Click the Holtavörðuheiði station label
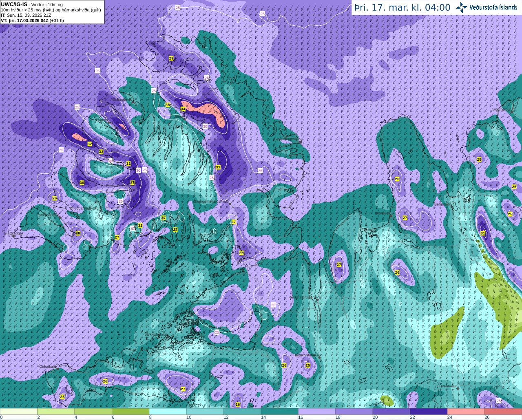The width and height of the screenshot is (522, 420). click(x=306, y=355)
